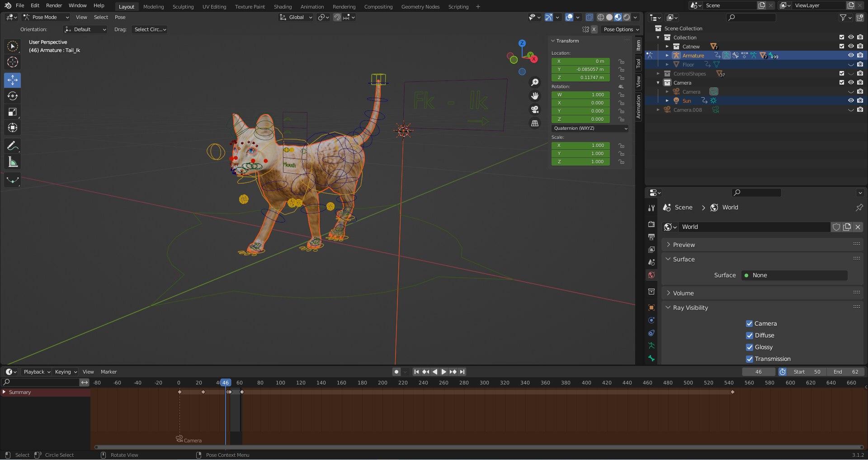
Task: Open the Pose Options dropdown
Action: point(621,29)
